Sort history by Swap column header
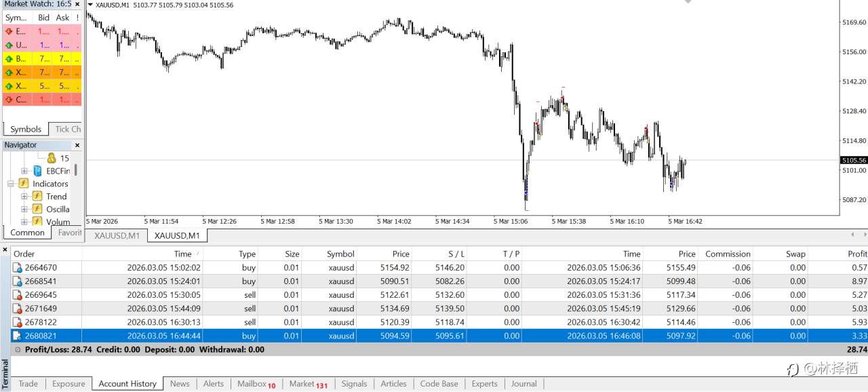The width and height of the screenshot is (868, 392). (x=781, y=254)
